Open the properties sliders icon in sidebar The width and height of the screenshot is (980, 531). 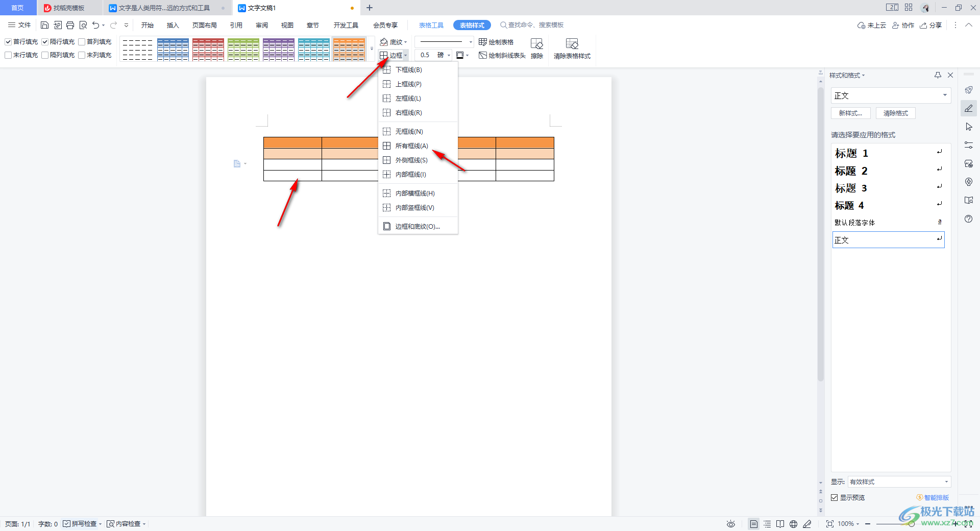[x=969, y=145]
